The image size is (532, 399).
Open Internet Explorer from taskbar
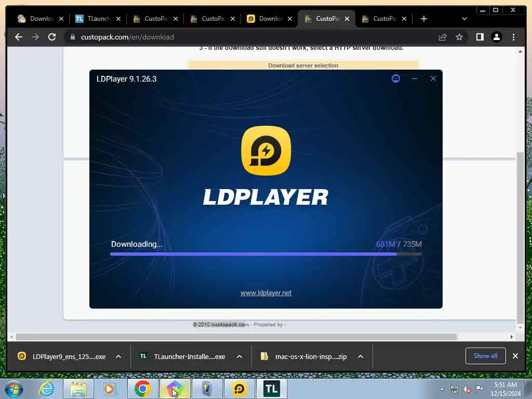click(46, 389)
